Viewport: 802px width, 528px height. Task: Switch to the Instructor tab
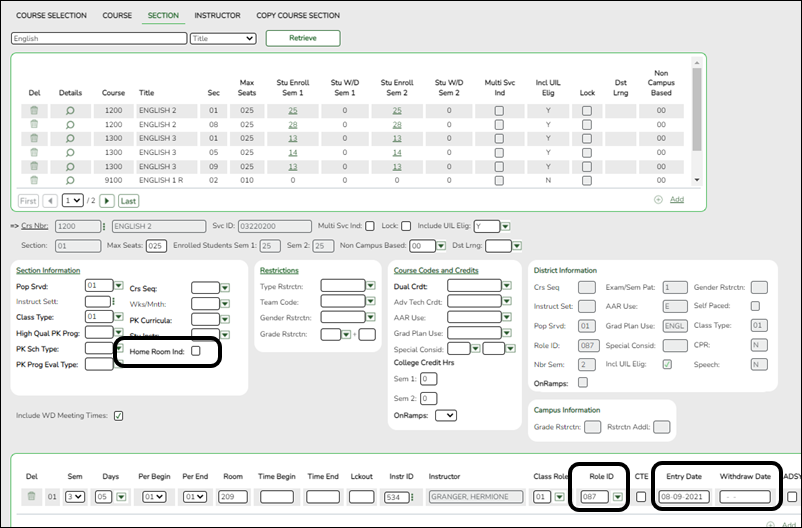(x=217, y=15)
